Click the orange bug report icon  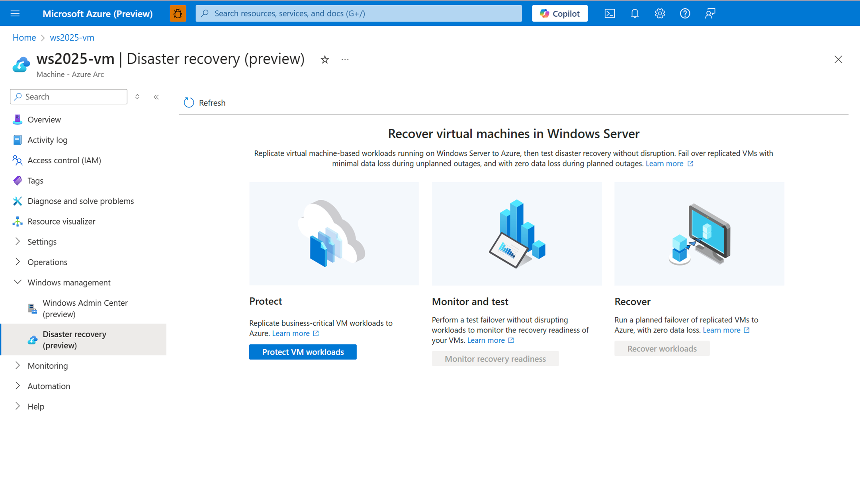(178, 13)
